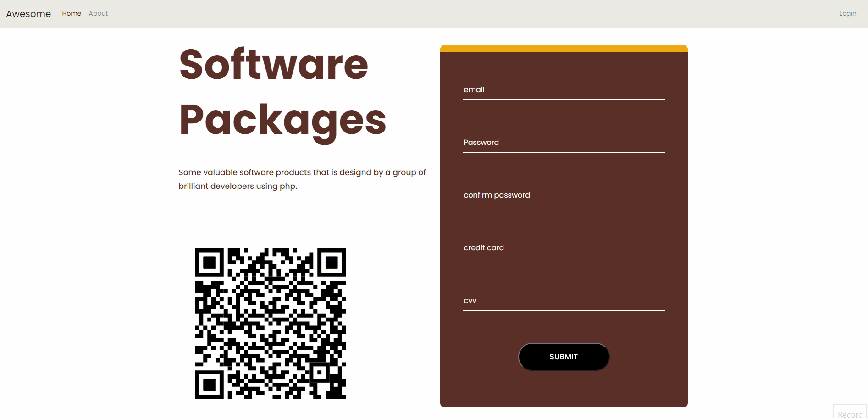Focus the credit card field
Image resolution: width=868 pixels, height=418 pixels.
(x=564, y=248)
